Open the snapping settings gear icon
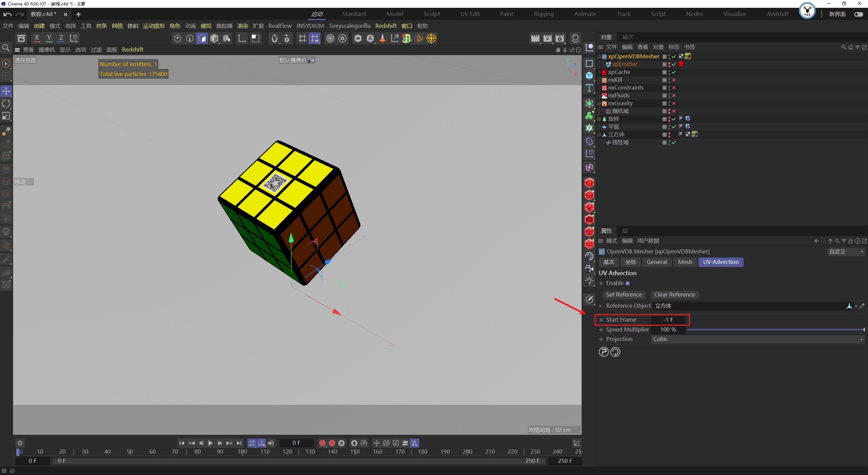868x475 pixels. tap(287, 38)
